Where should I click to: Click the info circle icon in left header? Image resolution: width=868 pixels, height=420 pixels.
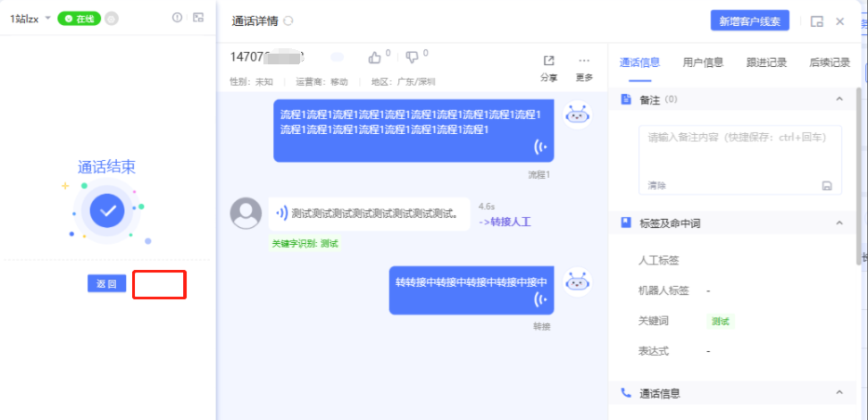tap(177, 18)
